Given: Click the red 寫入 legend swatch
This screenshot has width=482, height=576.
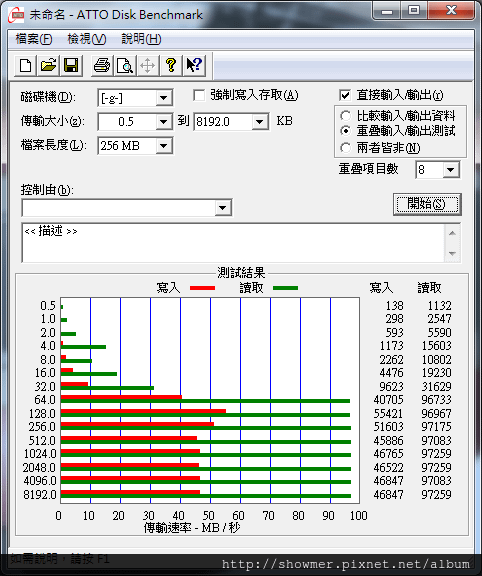Looking at the screenshot, I should [202, 288].
